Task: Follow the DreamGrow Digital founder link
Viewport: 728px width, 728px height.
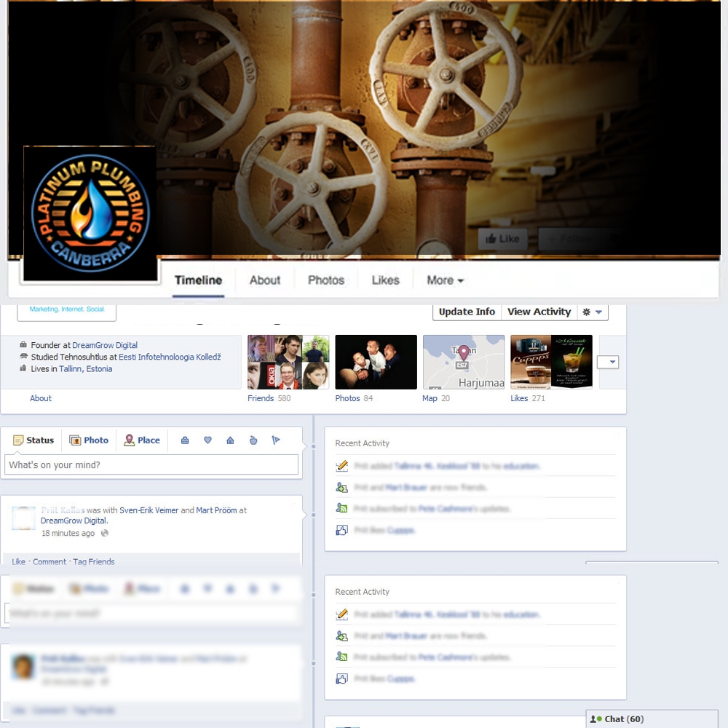Action: 105,345
